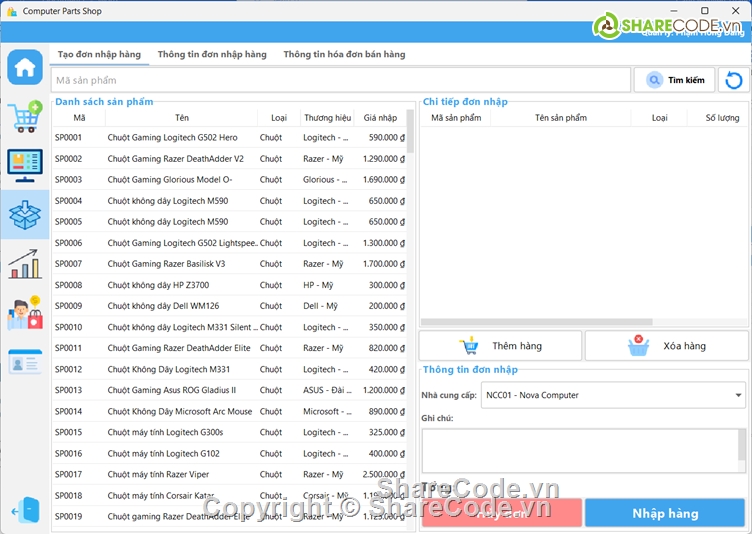Click the logout arrow icon in sidebar
The height and width of the screenshot is (534, 752).
pyautogui.click(x=25, y=510)
